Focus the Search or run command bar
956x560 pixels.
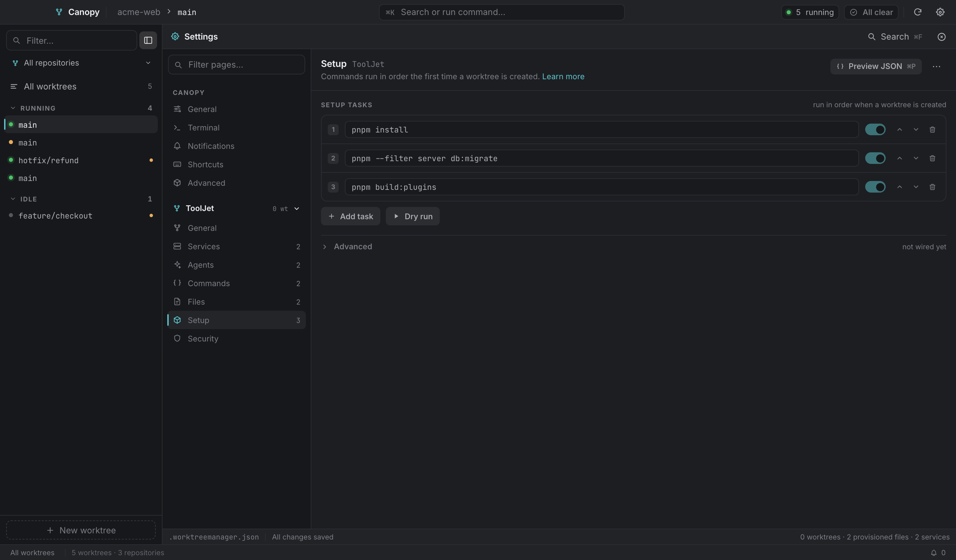502,12
